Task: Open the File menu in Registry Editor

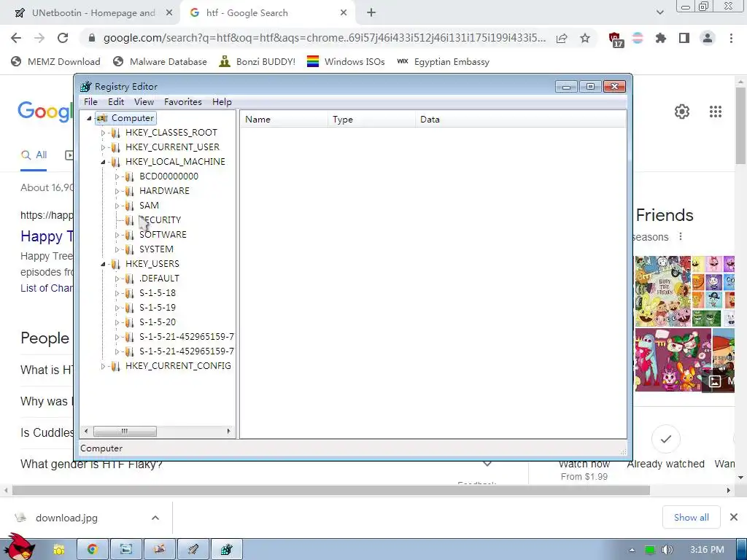Action: (90, 102)
